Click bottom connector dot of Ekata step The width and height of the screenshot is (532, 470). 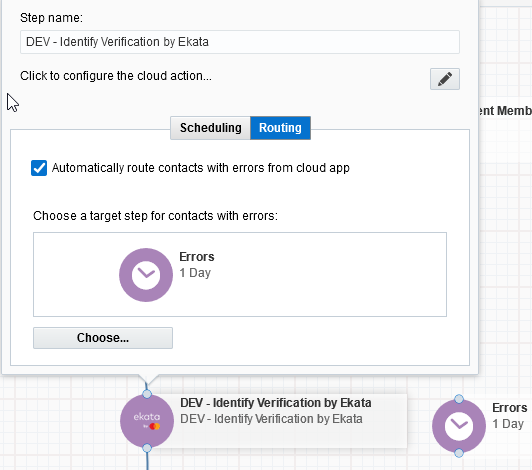147,448
